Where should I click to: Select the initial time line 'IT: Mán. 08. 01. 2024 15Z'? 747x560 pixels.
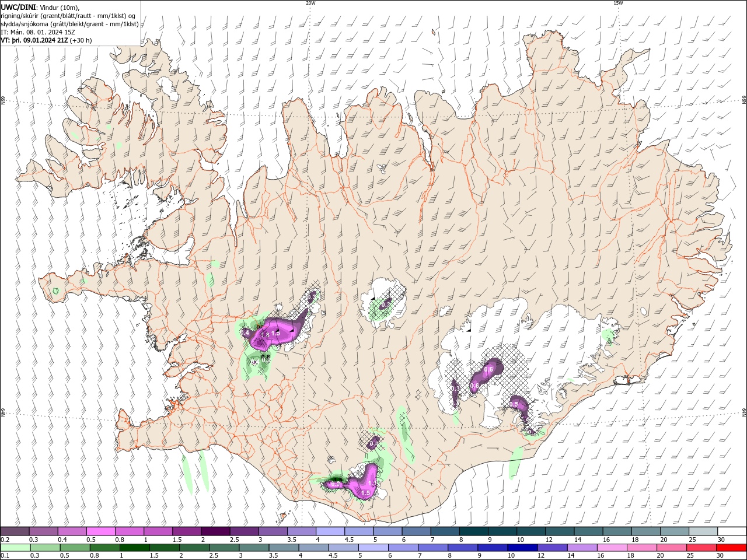coord(38,32)
